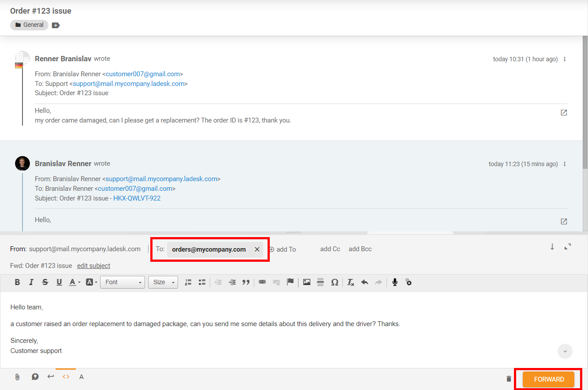Screen dimensions: 588x390
Task: Insert special character with omega icon
Action: click(x=335, y=282)
